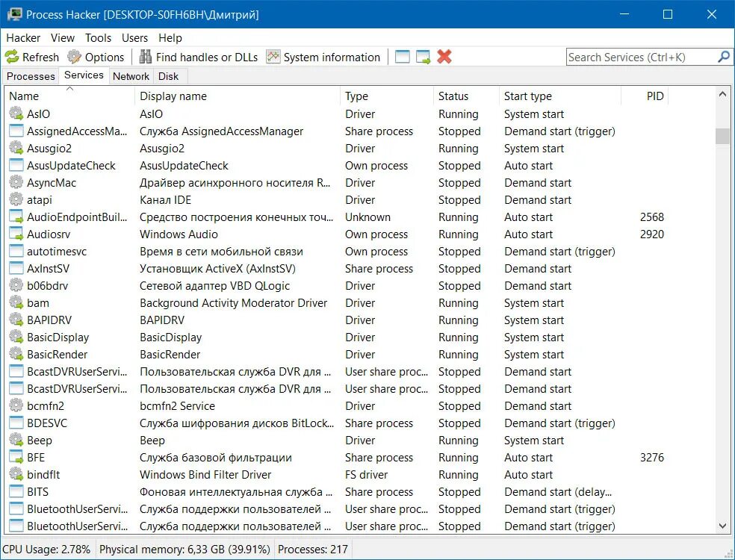The image size is (735, 560).
Task: Click the Process Hacker title bar icon
Action: point(14,14)
